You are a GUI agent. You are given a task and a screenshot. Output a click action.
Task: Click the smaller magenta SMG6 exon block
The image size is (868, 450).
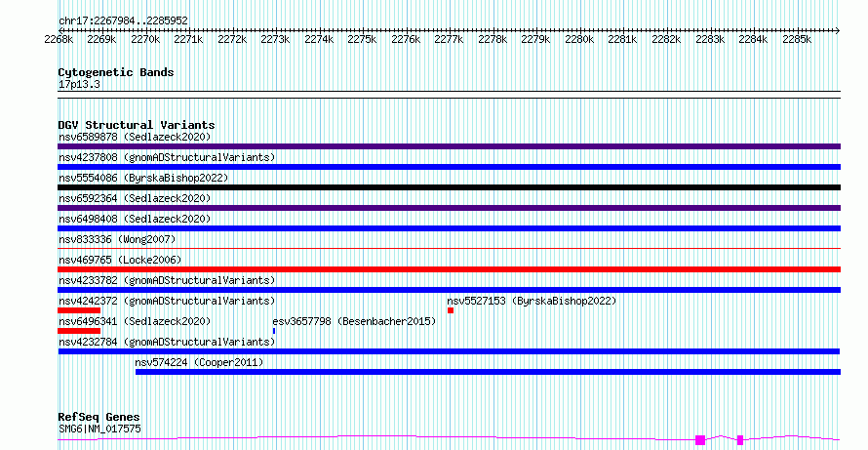click(740, 440)
